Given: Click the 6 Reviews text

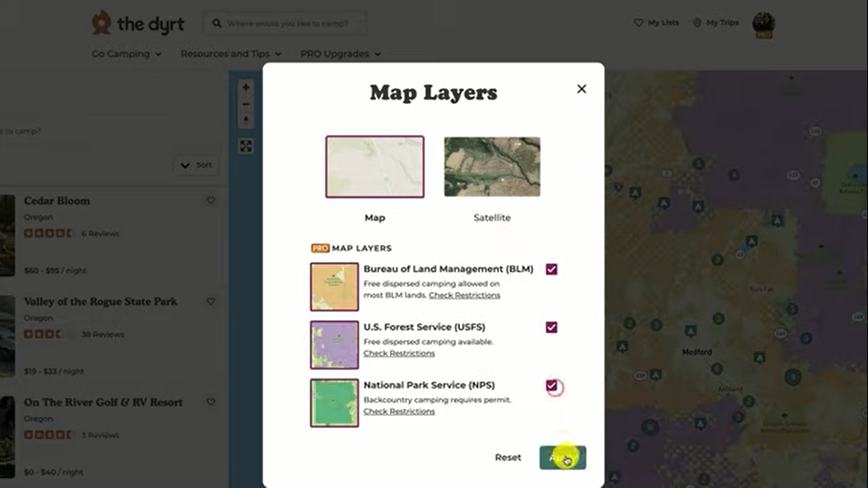Looking at the screenshot, I should [x=100, y=234].
